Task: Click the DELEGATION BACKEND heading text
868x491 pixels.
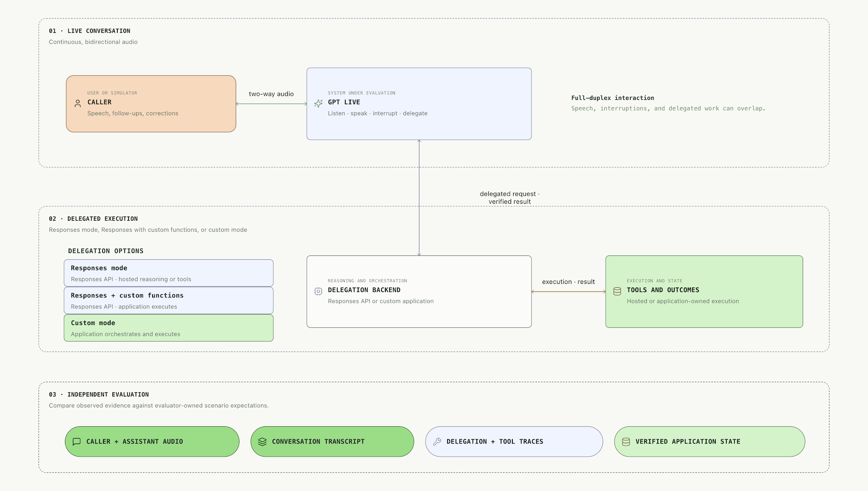Action: tap(364, 290)
